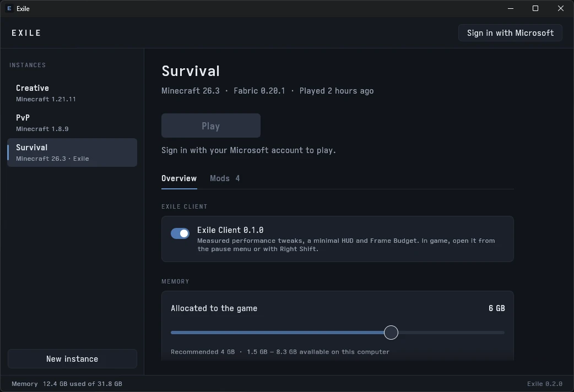Click the EXILE logo text in header
This screenshot has height=392, width=574.
tap(26, 33)
